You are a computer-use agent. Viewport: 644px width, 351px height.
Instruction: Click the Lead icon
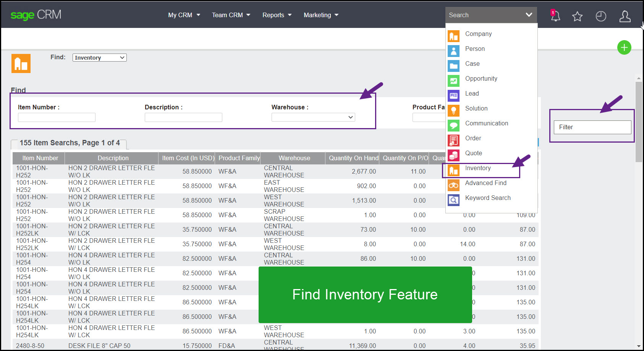click(453, 96)
